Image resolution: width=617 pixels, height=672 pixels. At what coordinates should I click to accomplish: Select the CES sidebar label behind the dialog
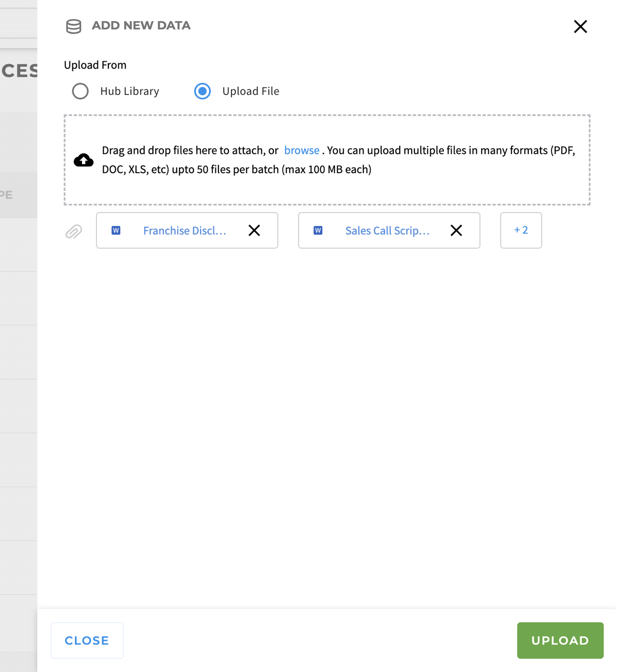point(19,70)
